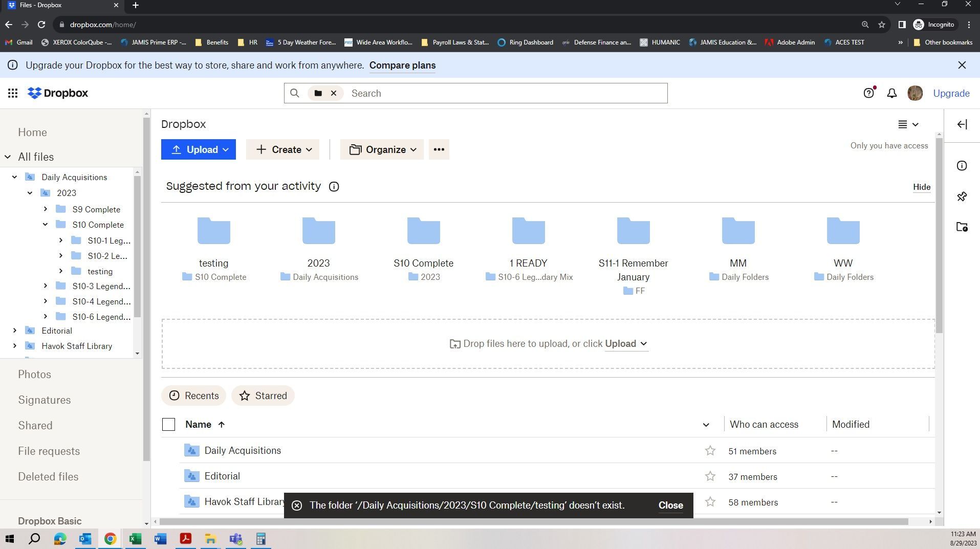Screen dimensions: 980x549
Task: Open the more actions ellipsis button
Action: pos(439,149)
